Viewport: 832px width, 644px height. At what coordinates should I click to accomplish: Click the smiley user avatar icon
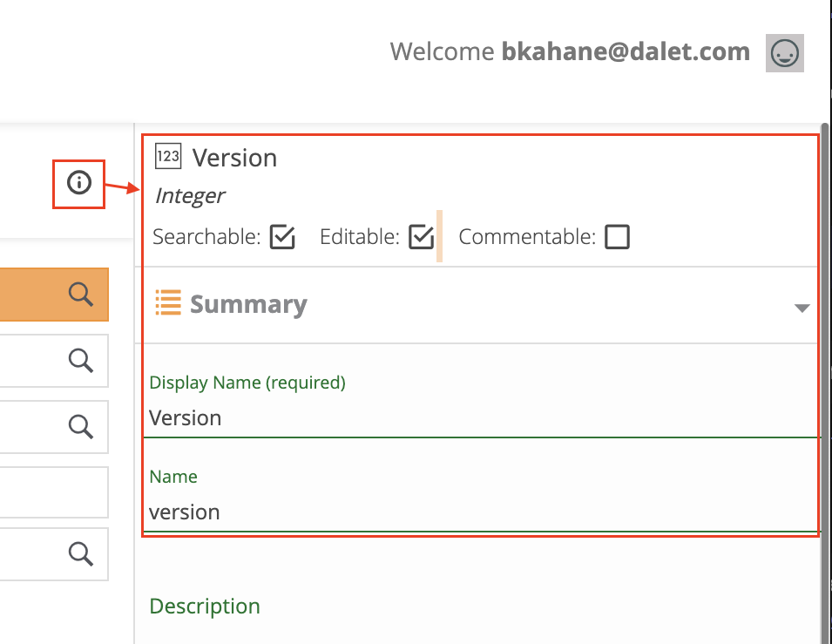(783, 52)
